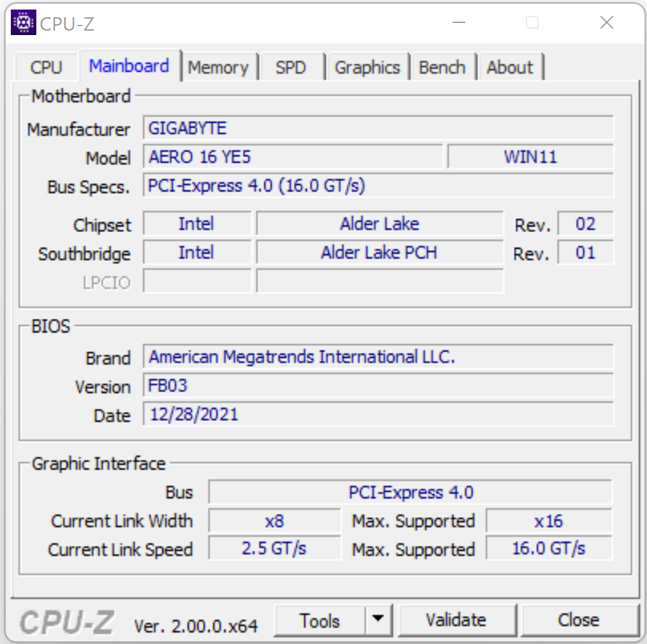This screenshot has width=647, height=644.
Task: Select the BIOS date 12/28/2021 field
Action: point(378,414)
